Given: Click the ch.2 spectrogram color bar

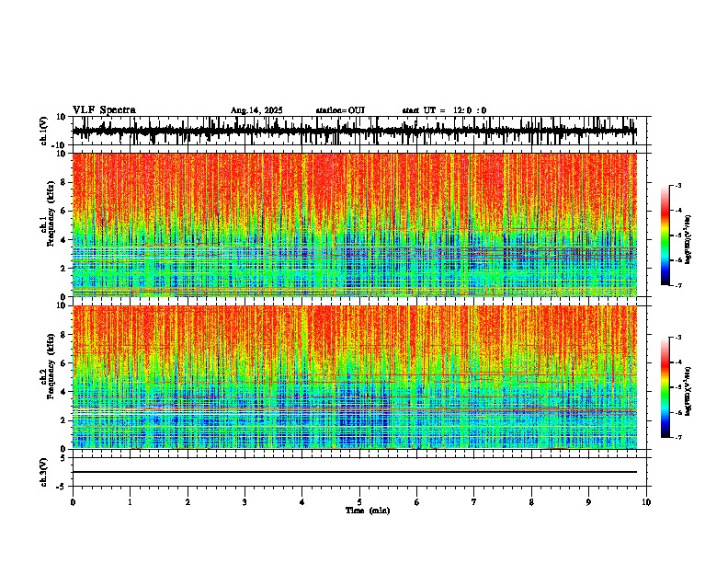Looking at the screenshot, I should 665,387.
